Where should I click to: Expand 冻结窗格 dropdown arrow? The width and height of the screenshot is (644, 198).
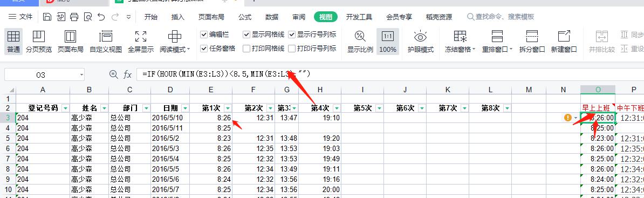point(474,50)
